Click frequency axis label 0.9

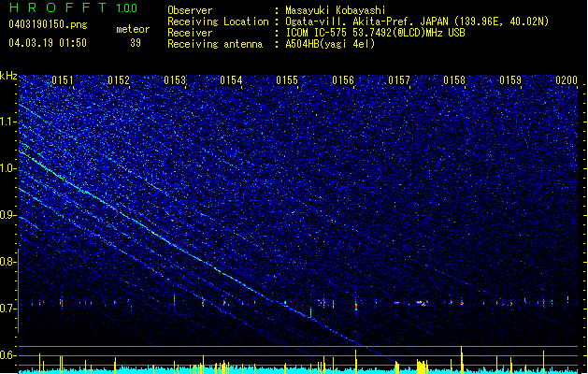pos(7,215)
